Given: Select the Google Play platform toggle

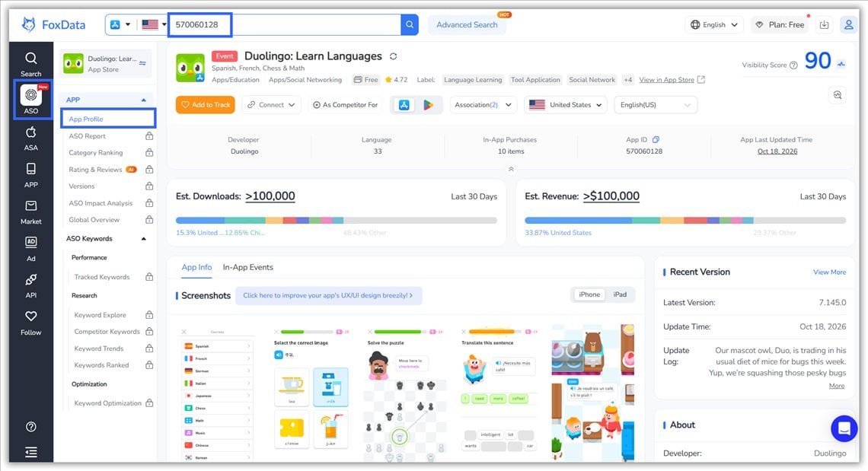Looking at the screenshot, I should coord(428,104).
